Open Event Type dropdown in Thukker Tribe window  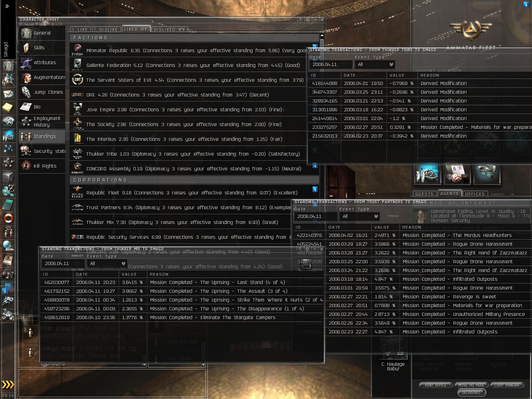[375, 65]
